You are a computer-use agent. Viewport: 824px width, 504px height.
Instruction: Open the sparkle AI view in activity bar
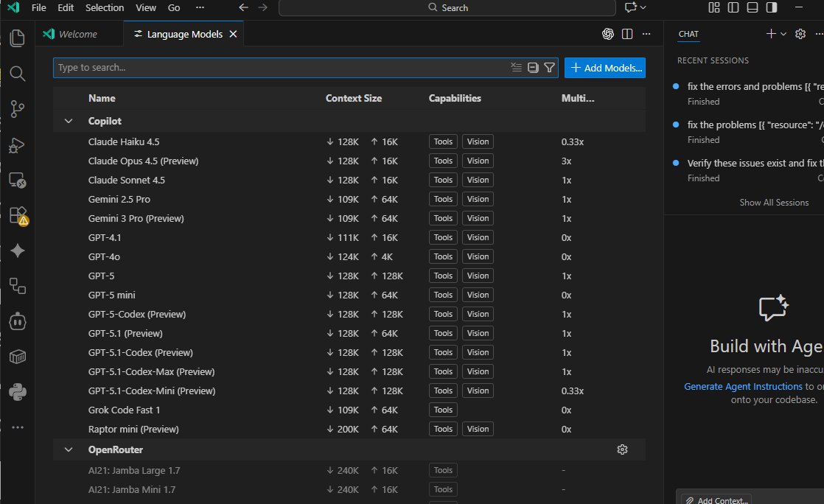18,251
